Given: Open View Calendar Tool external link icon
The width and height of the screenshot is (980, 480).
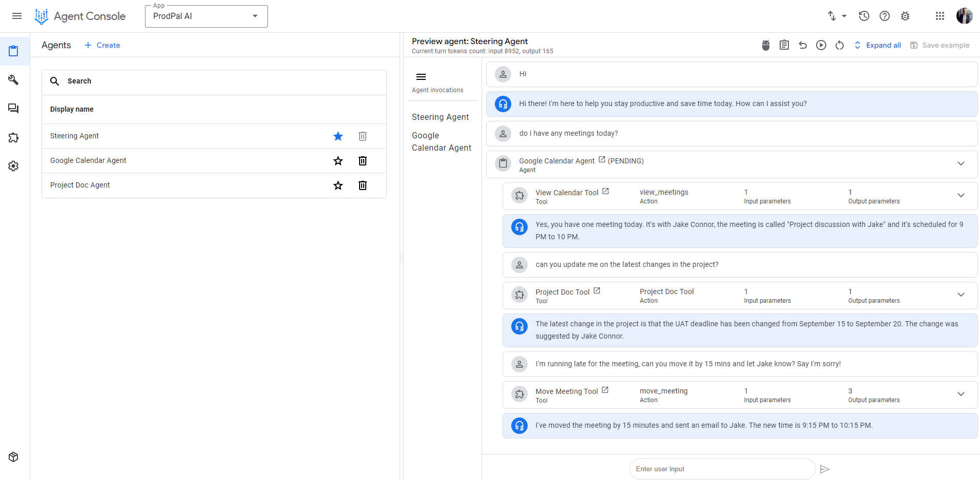Looking at the screenshot, I should (x=606, y=192).
